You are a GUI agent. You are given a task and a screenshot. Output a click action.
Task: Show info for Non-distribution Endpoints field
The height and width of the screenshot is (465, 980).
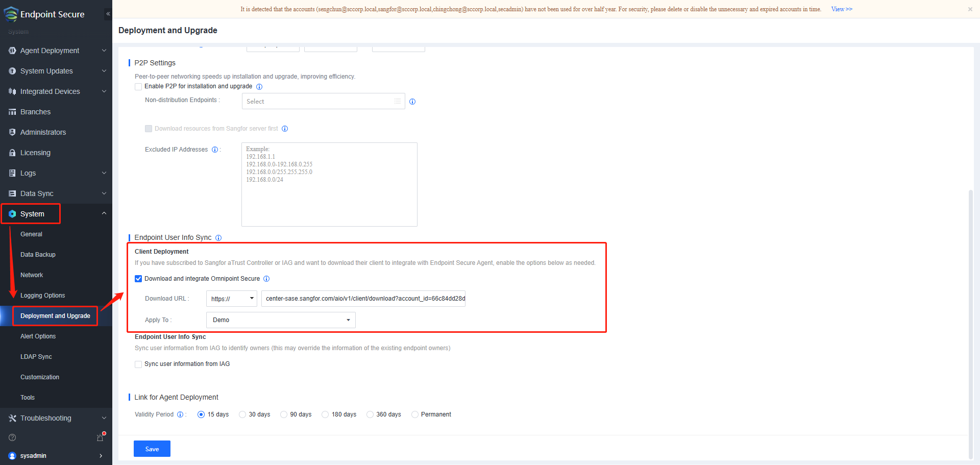tap(412, 102)
